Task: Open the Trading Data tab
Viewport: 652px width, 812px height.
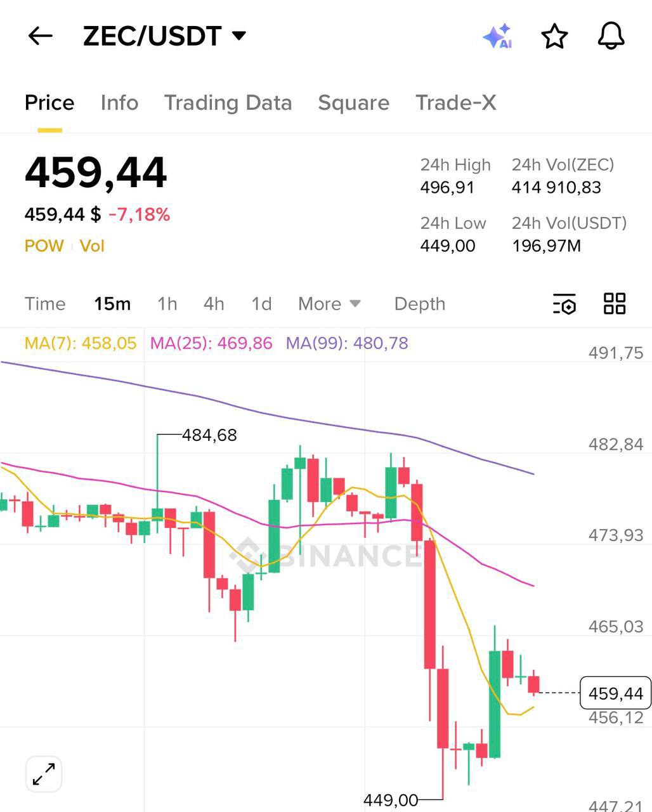Action: pos(228,103)
